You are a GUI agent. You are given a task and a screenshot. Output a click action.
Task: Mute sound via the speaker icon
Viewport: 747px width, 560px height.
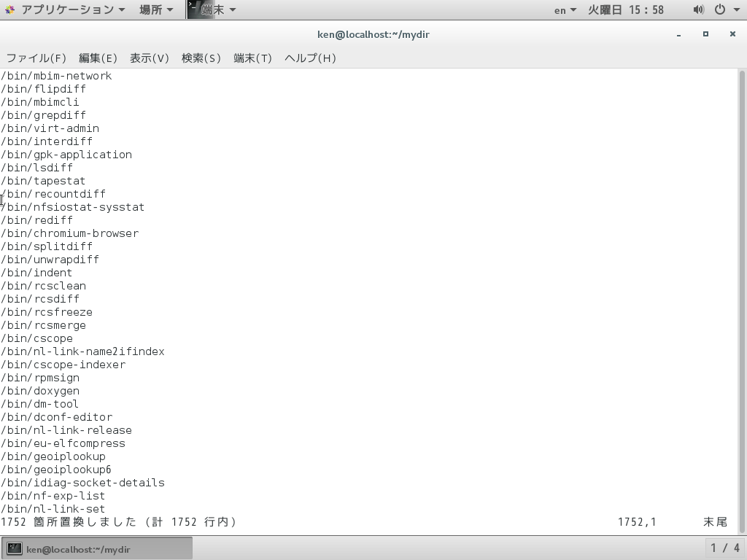tap(698, 9)
